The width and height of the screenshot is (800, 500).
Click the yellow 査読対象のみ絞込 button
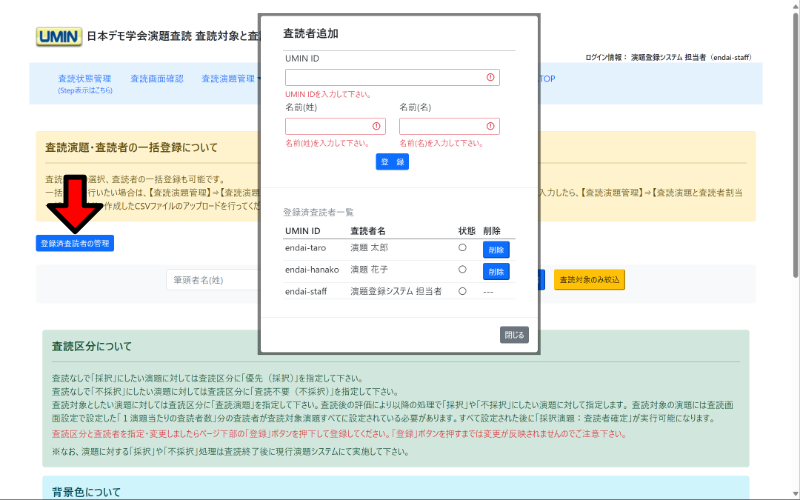589,280
